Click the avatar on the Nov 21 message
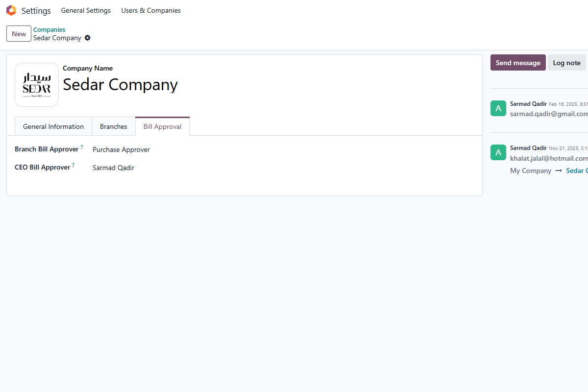This screenshot has width=588, height=392. tap(498, 152)
